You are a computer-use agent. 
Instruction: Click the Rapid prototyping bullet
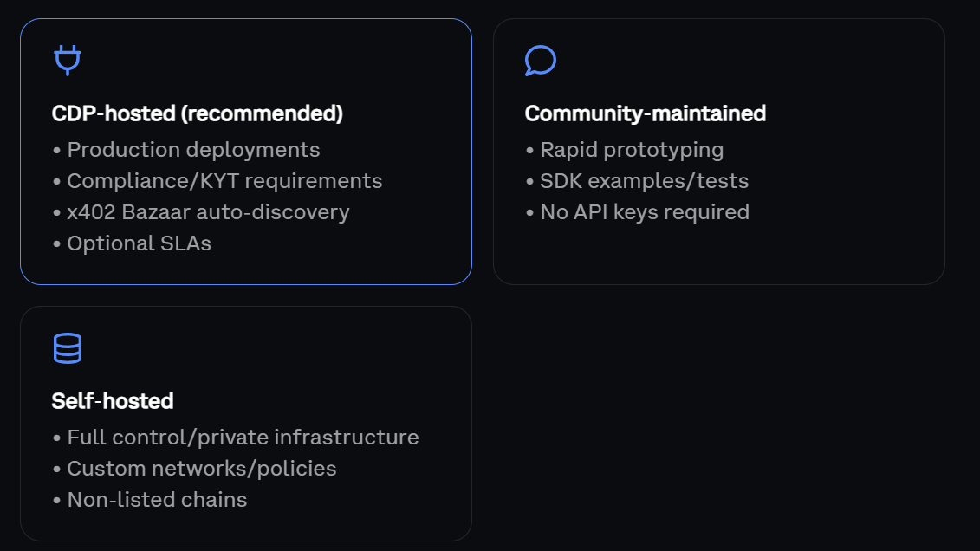click(632, 150)
